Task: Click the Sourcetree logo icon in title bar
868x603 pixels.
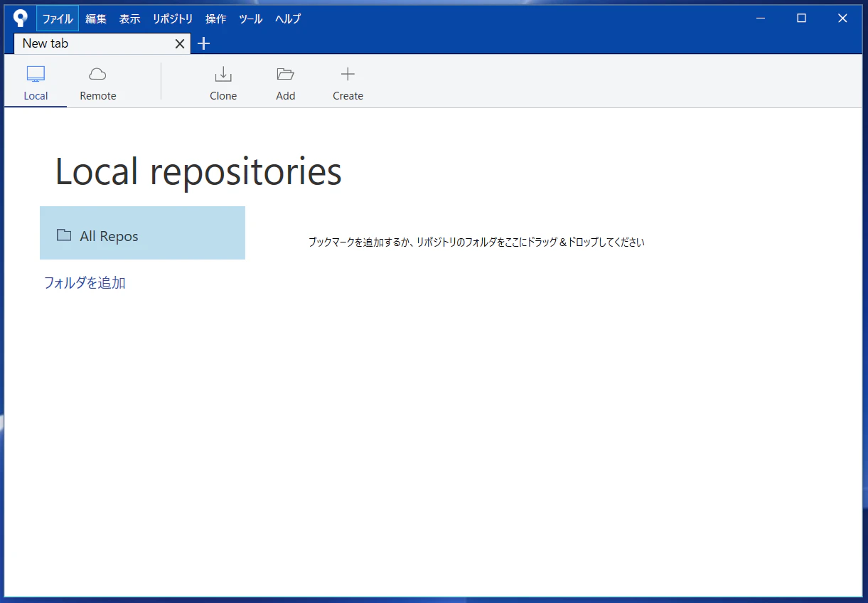Action: [x=20, y=18]
